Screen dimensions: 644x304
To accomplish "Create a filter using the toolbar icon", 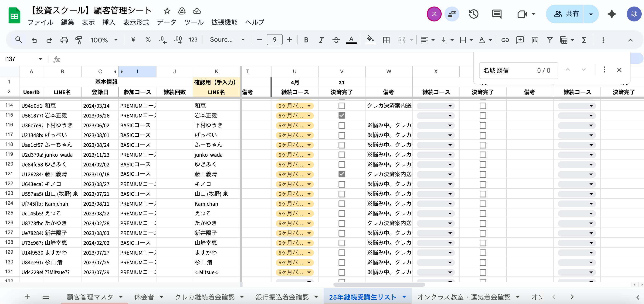I will [550, 40].
